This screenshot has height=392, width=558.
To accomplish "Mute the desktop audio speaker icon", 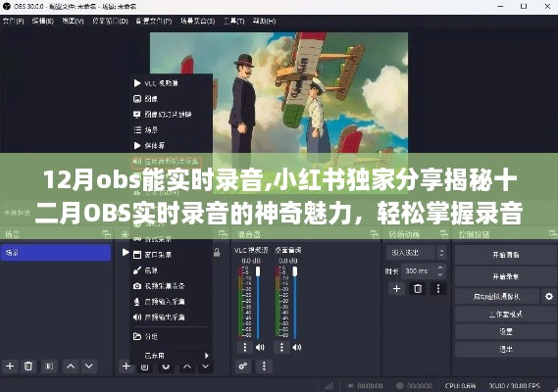I will pos(297,347).
